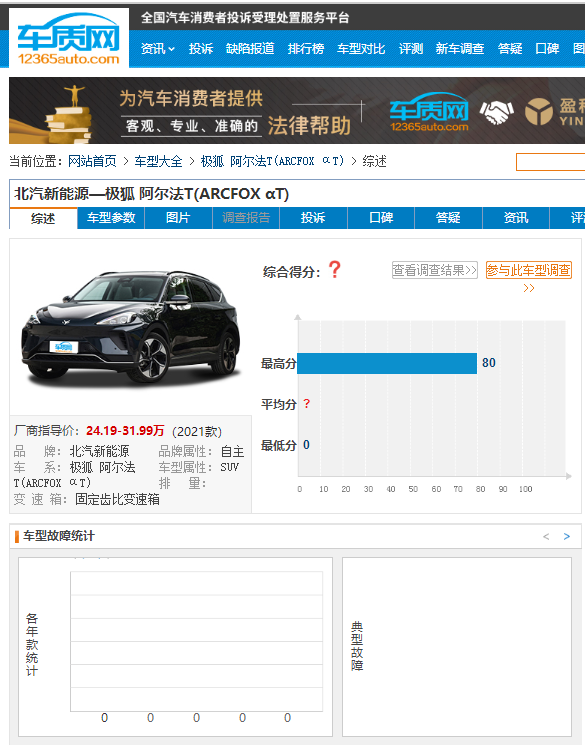585x745 pixels.
Task: Click the 车质网 12365auto.com logo
Action: [x=69, y=38]
